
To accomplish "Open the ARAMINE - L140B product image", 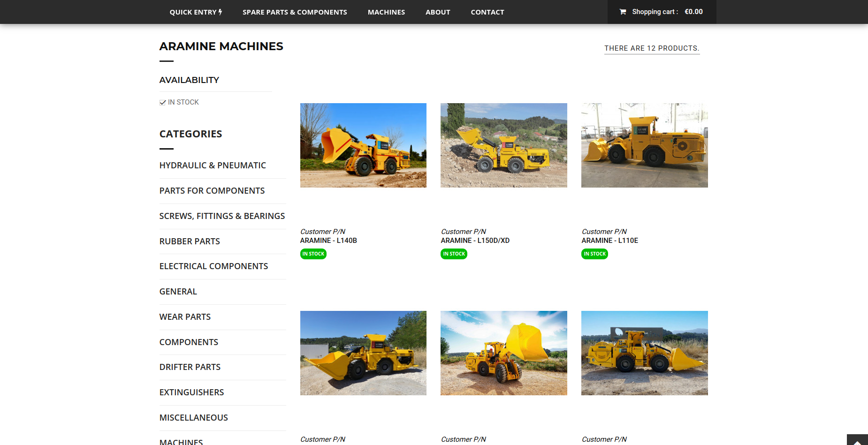I will pyautogui.click(x=363, y=145).
